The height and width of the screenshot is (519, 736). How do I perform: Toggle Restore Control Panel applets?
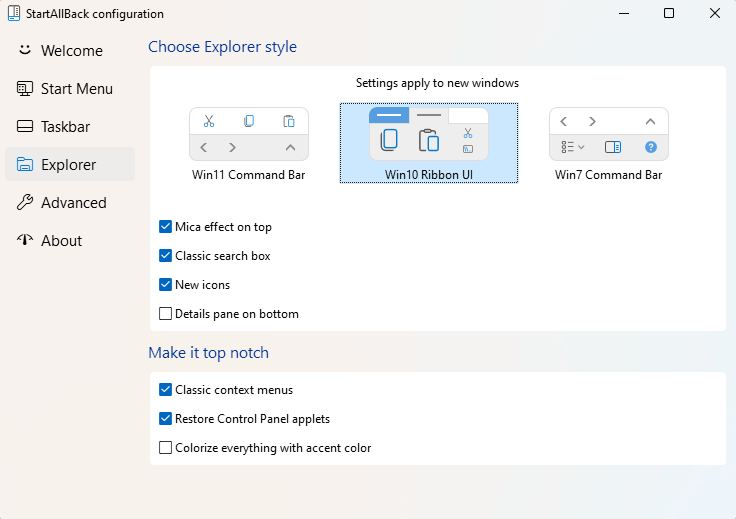pos(166,419)
